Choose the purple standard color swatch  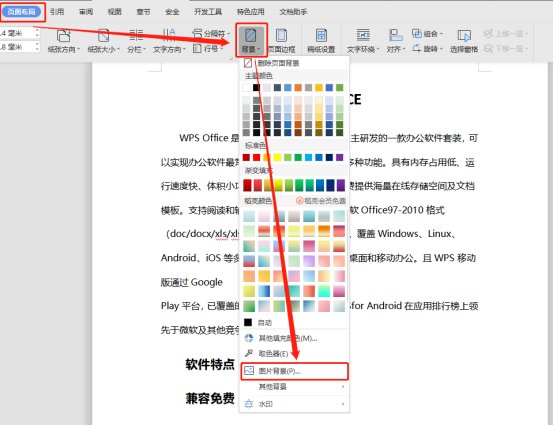click(340, 157)
